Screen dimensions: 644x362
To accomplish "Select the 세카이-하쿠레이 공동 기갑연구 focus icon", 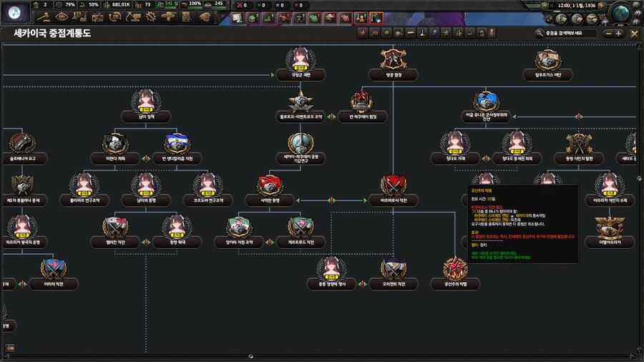I will (301, 144).
